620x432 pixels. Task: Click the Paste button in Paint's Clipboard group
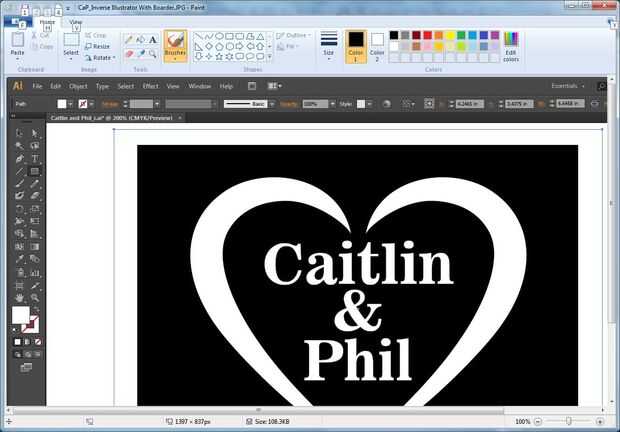pos(17,42)
